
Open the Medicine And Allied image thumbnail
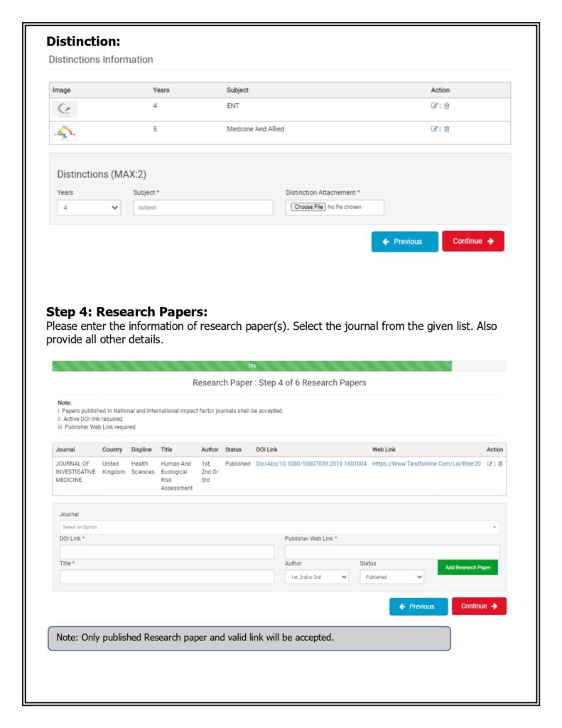65,133
